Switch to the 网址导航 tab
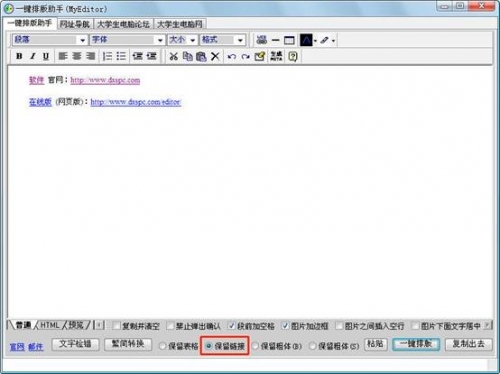This screenshot has height=374, width=500. click(75, 24)
